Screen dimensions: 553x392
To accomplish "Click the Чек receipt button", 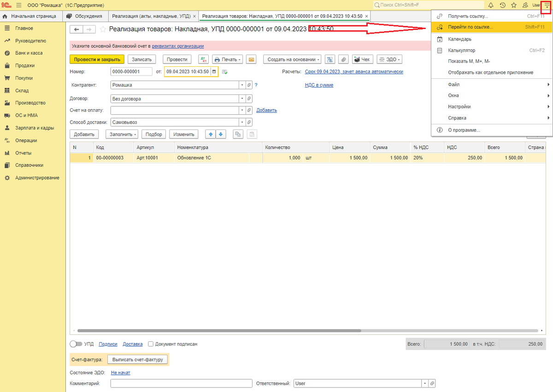I will 362,59.
